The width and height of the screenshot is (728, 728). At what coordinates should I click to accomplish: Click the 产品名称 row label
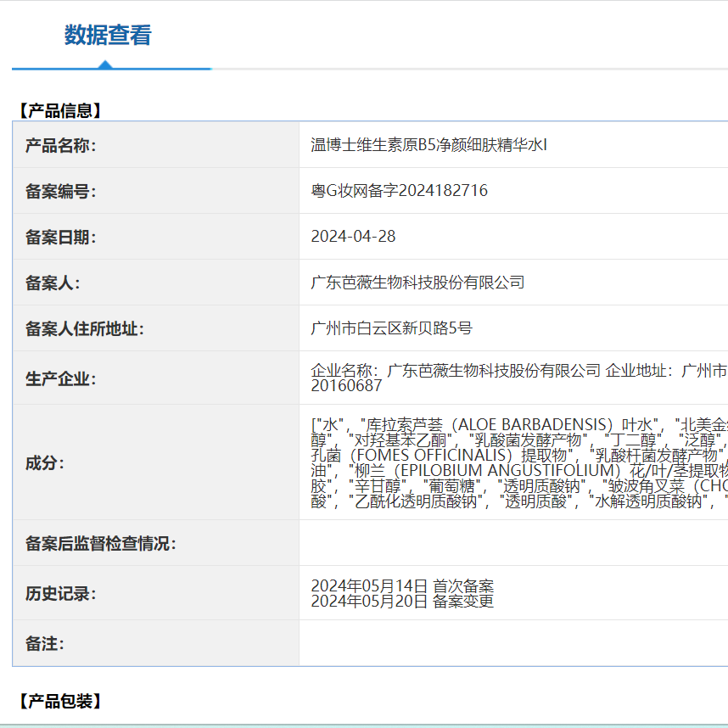(61, 143)
